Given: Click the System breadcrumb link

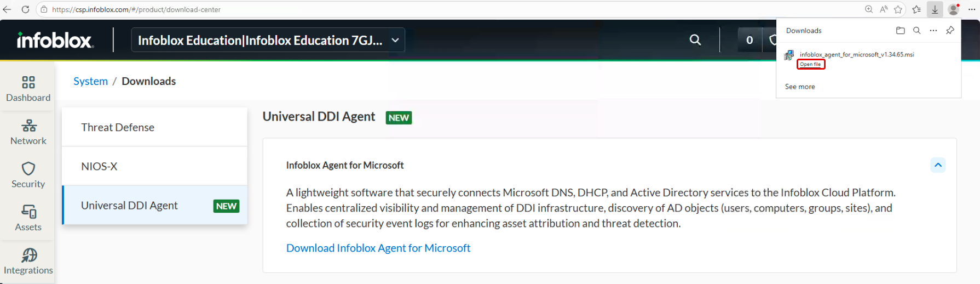Looking at the screenshot, I should (91, 81).
